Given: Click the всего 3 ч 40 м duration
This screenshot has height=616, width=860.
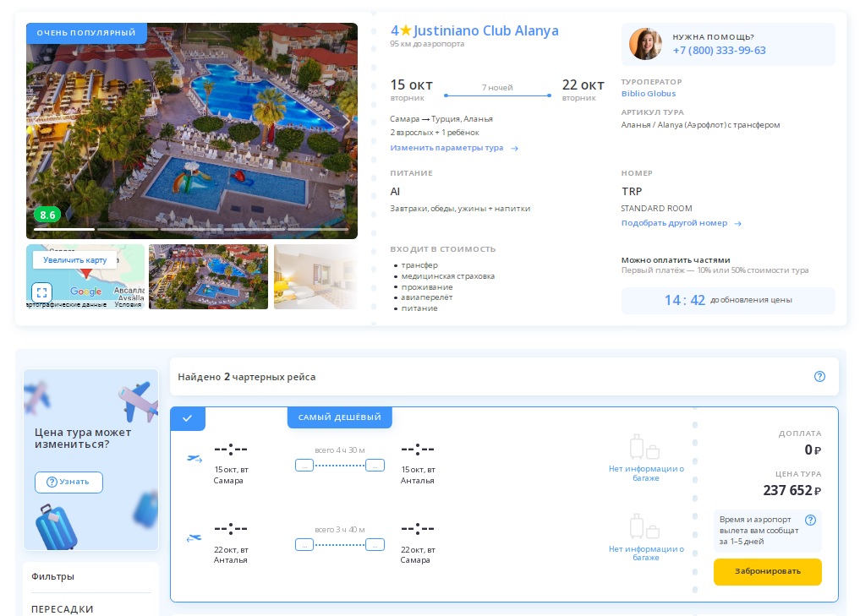Looking at the screenshot, I should (339, 530).
